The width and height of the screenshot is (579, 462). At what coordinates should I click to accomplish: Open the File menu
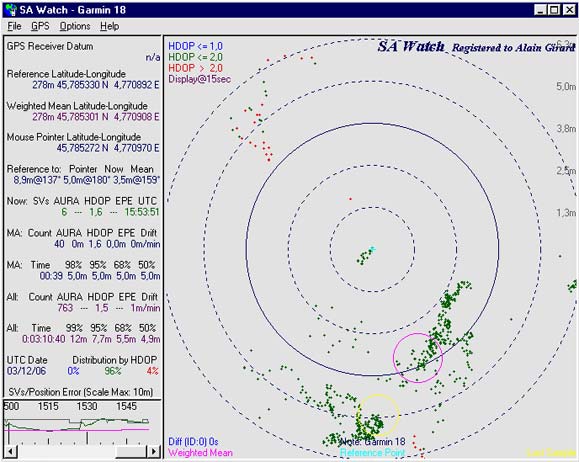click(14, 27)
